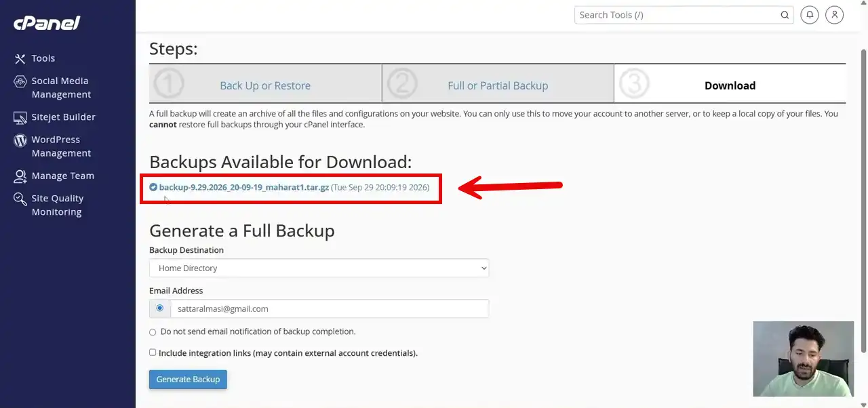Image resolution: width=868 pixels, height=408 pixels.
Task: Click the Sitejet Builder icon
Action: click(20, 117)
